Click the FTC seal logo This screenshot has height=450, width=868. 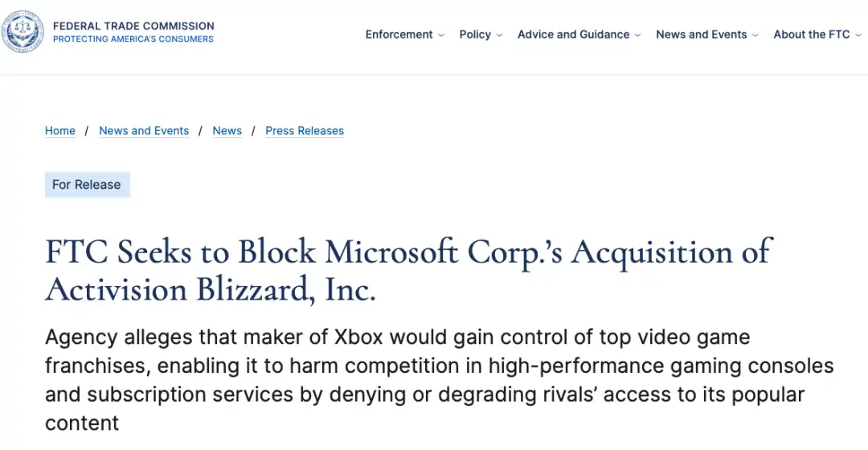coord(23,32)
